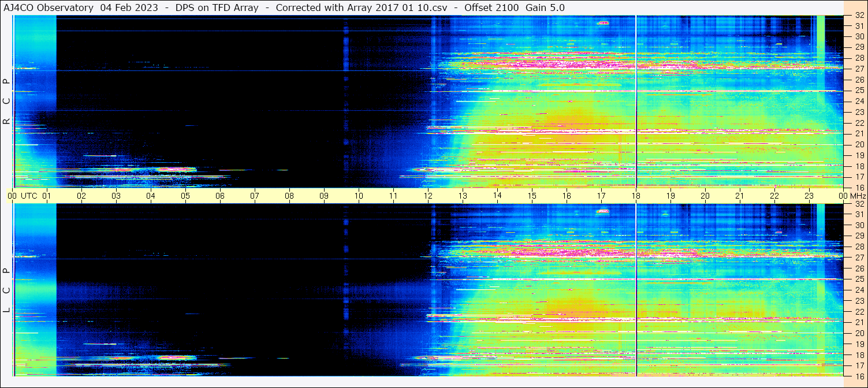Click the 05 hour tick label
This screenshot has height=388, width=868.
pos(185,196)
